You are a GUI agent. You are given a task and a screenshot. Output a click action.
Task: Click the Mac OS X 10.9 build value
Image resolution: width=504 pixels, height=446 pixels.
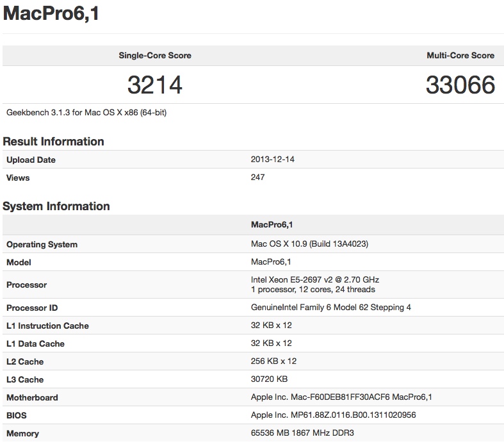click(x=309, y=244)
